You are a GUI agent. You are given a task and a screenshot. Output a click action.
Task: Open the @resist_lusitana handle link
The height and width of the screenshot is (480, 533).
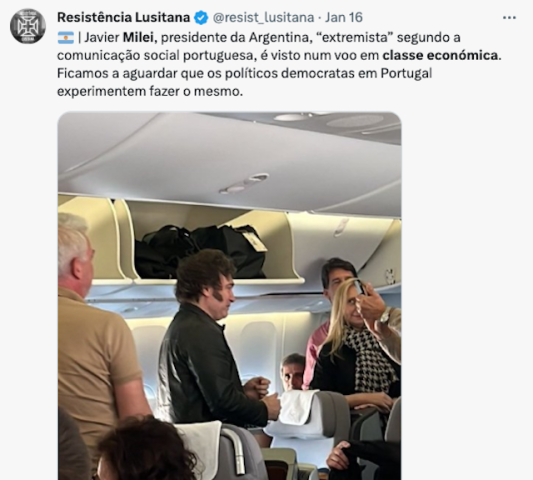pos(263,18)
